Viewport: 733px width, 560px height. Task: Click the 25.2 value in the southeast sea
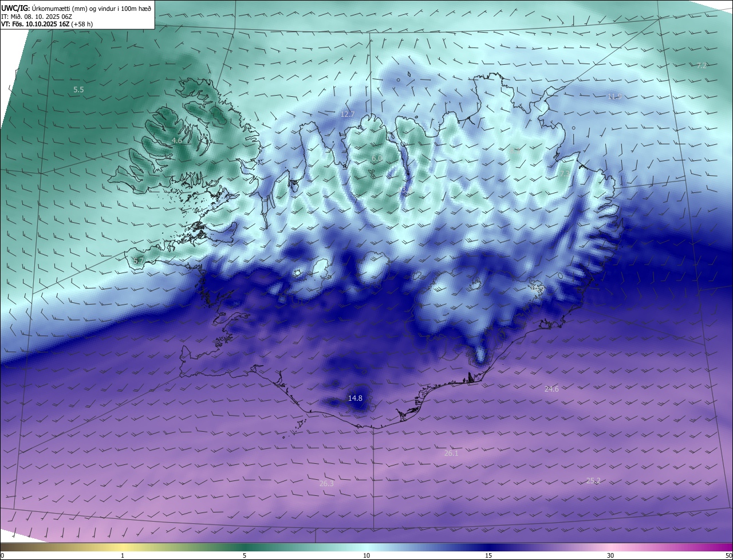click(x=593, y=481)
